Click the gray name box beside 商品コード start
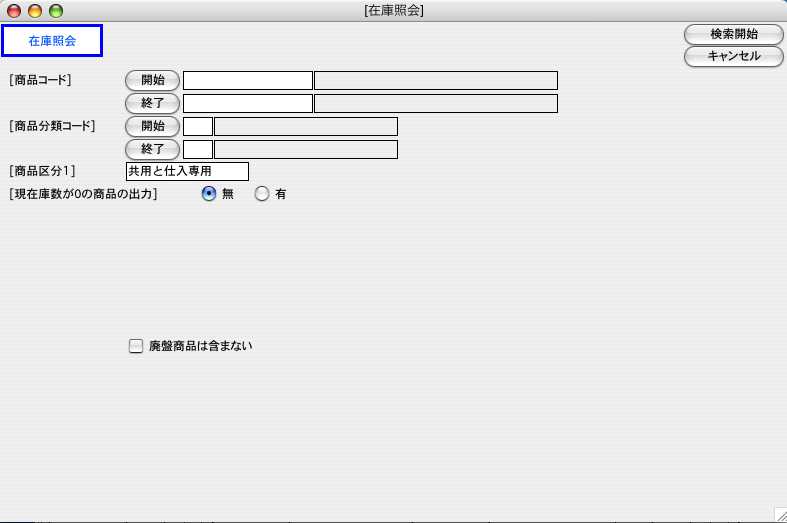The height and width of the screenshot is (523, 787). (x=436, y=81)
